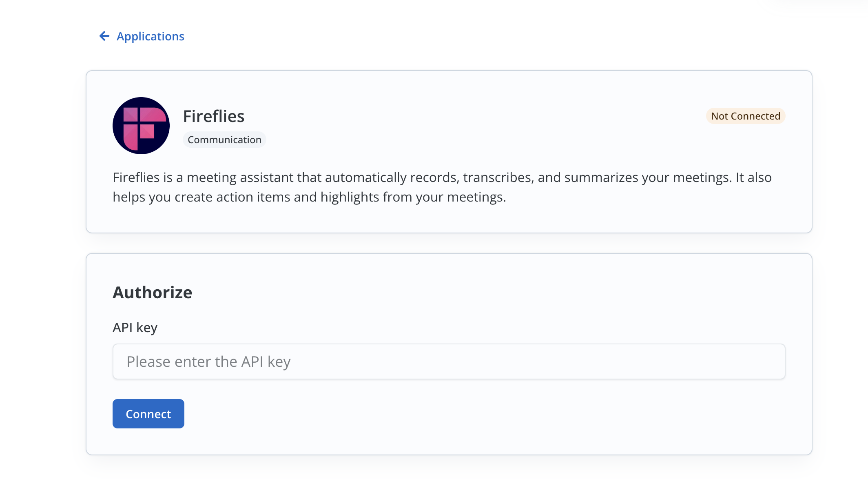Click the back arrow beside Applications
The width and height of the screenshot is (868, 479).
pyautogui.click(x=104, y=36)
